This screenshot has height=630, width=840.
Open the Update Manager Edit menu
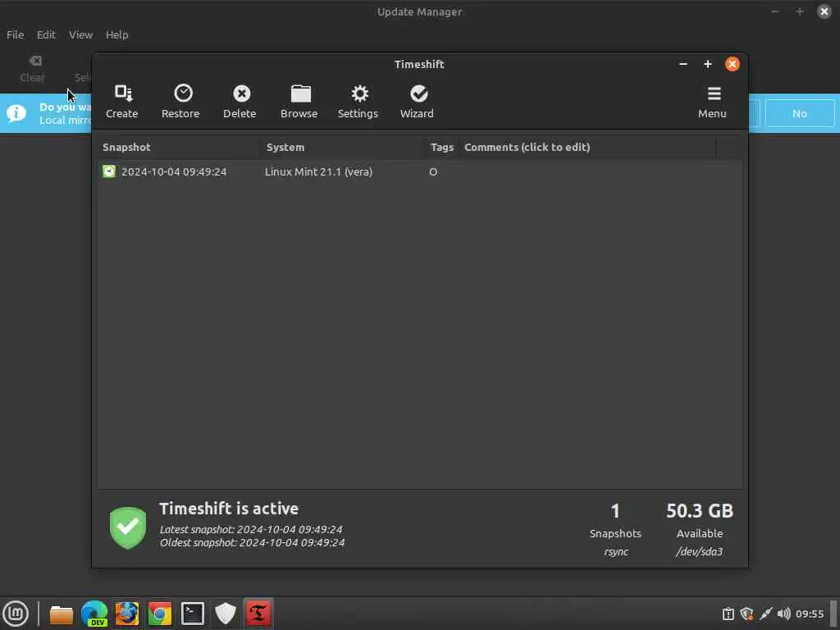point(46,34)
